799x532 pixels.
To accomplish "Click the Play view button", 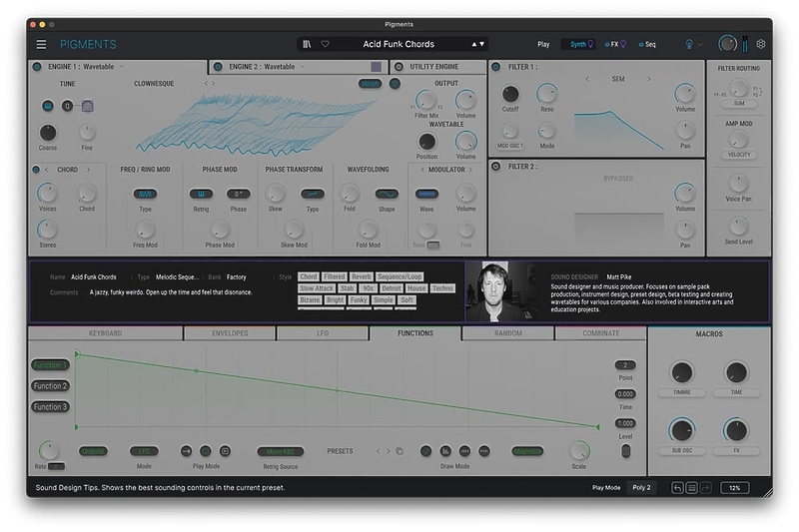I will tap(543, 44).
